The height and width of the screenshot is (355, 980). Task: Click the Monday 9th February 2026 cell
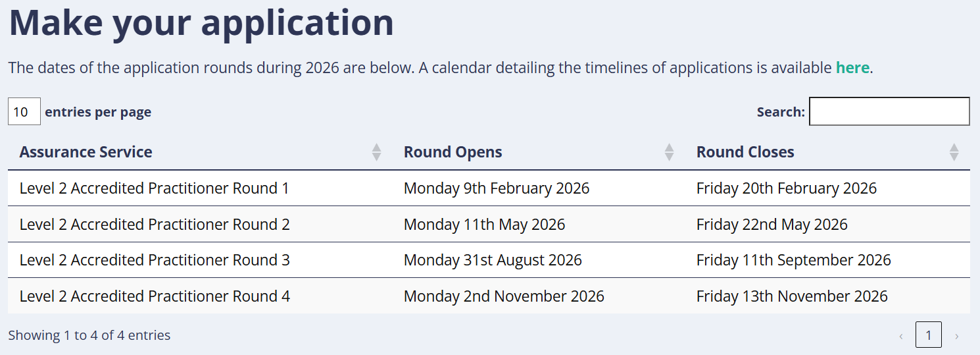click(497, 188)
